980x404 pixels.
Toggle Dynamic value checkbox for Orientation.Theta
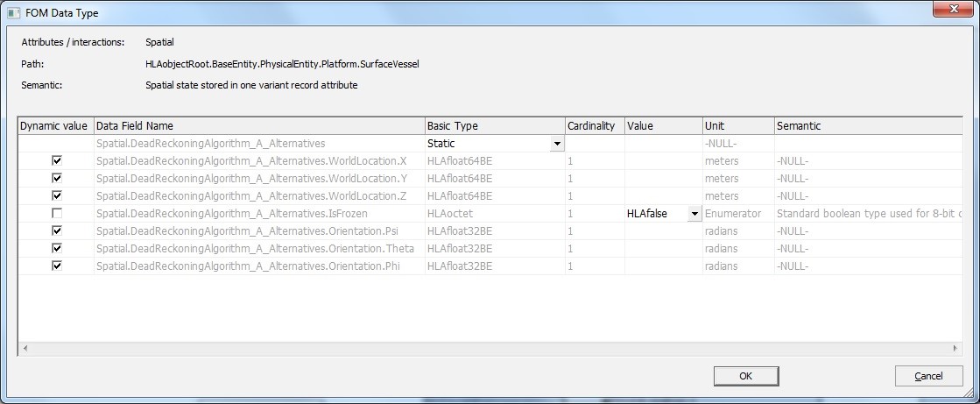pos(57,249)
